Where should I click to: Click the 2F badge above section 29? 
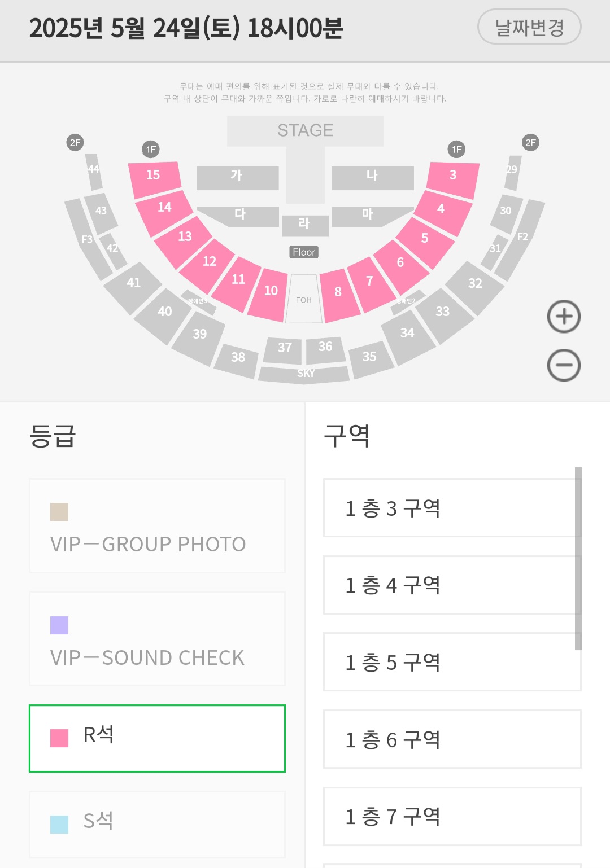pos(530,143)
